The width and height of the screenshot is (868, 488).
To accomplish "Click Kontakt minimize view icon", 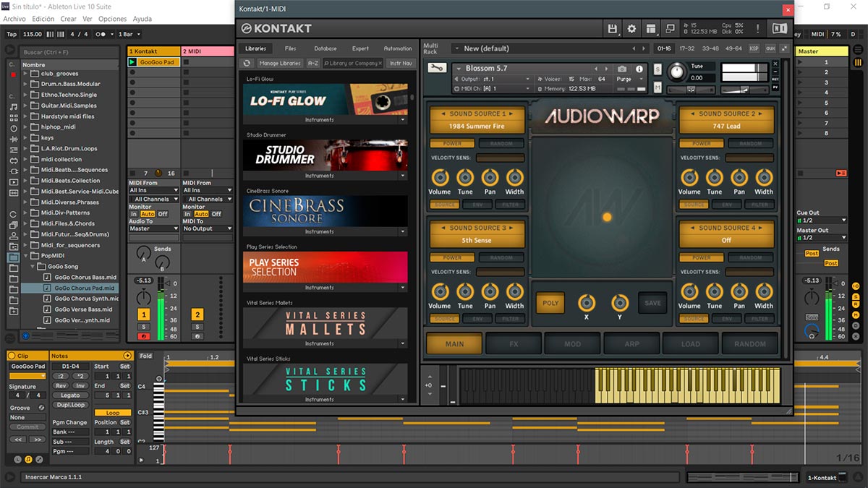I will pos(670,29).
